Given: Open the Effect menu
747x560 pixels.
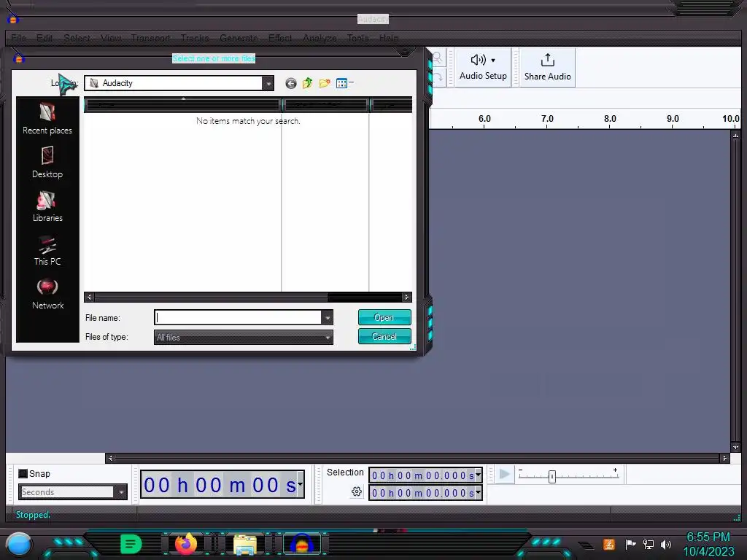Looking at the screenshot, I should pos(280,38).
